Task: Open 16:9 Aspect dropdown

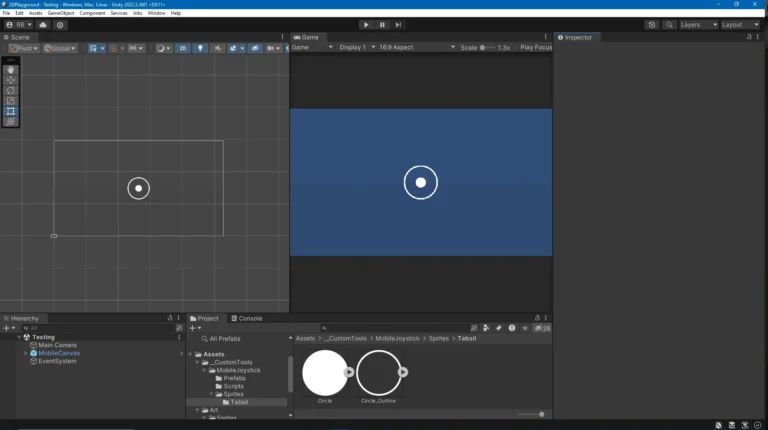Action: click(417, 48)
